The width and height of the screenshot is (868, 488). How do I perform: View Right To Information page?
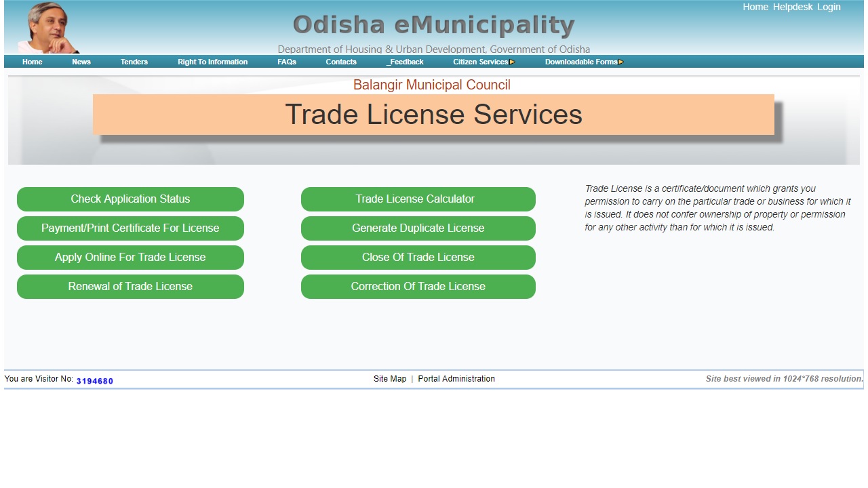coord(212,62)
